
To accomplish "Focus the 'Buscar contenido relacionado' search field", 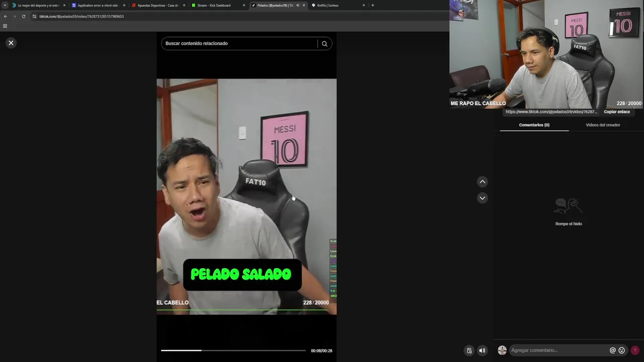I will 240,44.
